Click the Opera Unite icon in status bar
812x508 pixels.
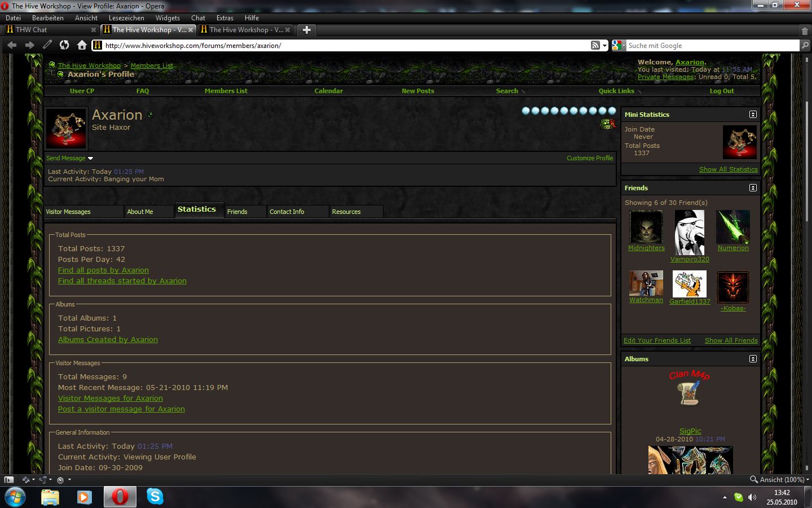43,480
